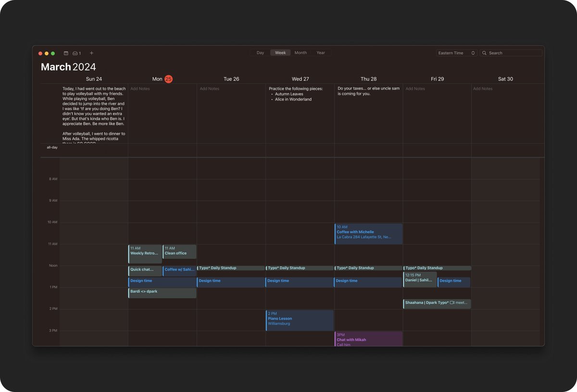577x392 pixels.
Task: Click the video icon on Shaahana meeting
Action: 452,303
